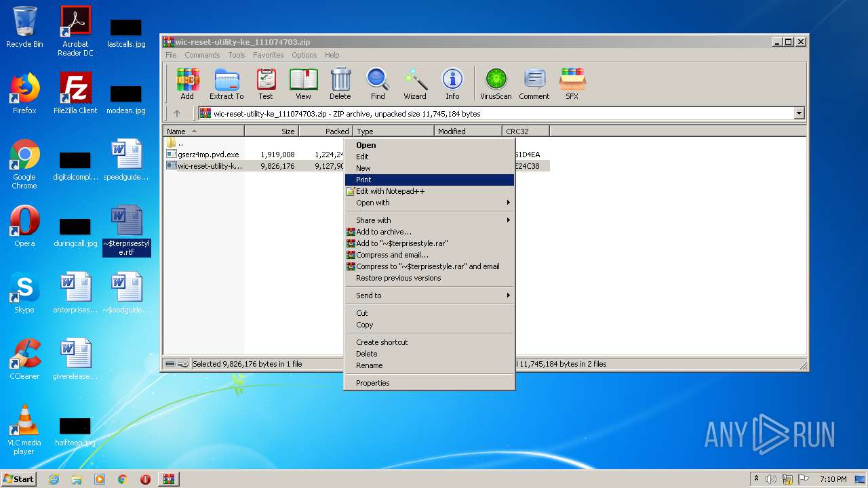Open Properties from the context menu

429,383
